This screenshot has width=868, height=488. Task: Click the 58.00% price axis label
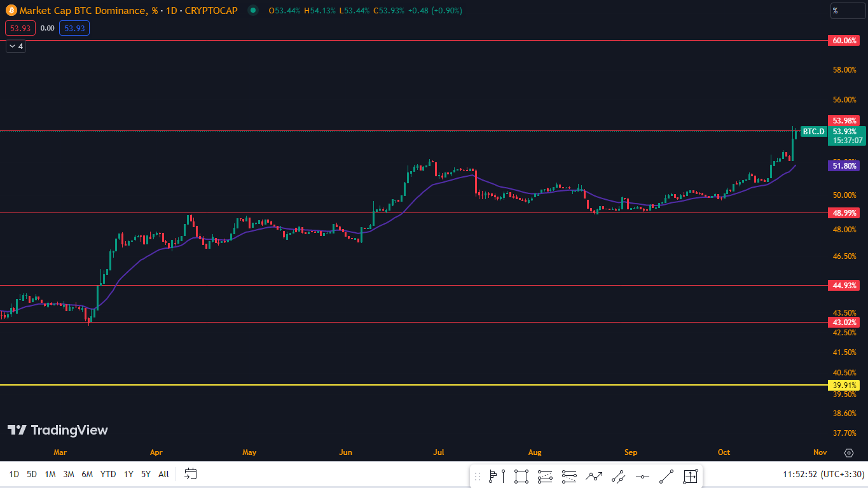click(x=845, y=69)
